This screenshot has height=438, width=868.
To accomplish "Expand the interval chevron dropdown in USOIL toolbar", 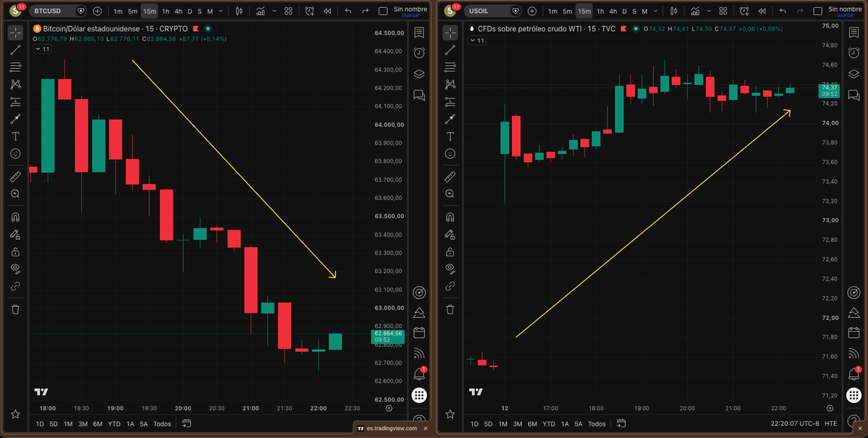I will pyautogui.click(x=655, y=11).
